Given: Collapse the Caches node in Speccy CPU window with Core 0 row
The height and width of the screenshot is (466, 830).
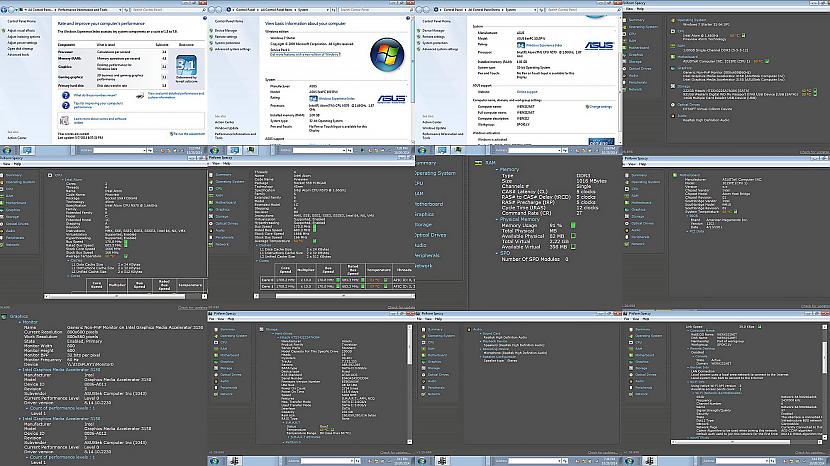Looking at the screenshot, I should pos(257,246).
